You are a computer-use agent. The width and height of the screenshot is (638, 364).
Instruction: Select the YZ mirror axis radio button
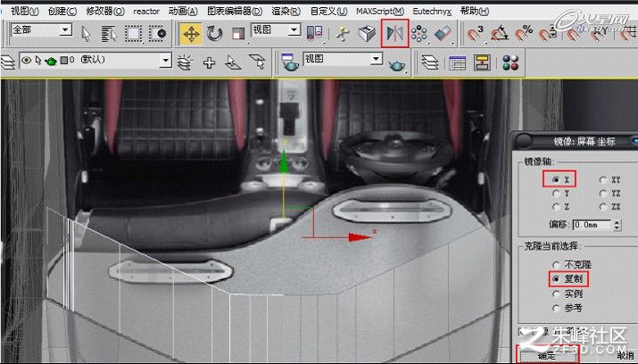tap(603, 194)
